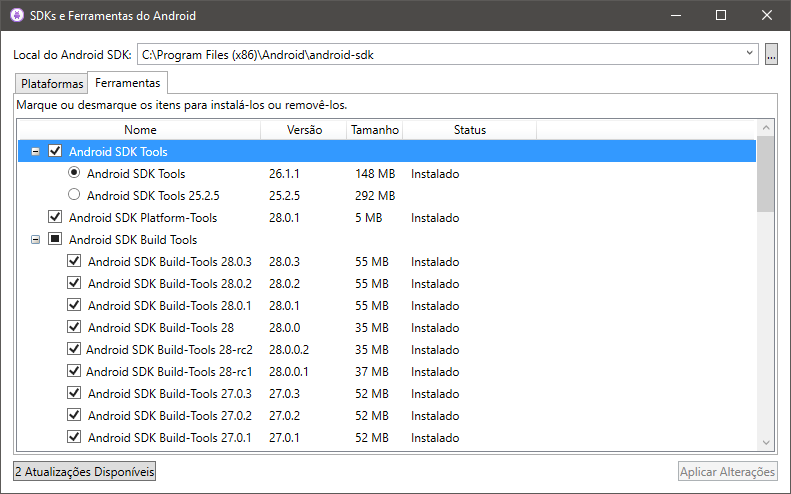Click the version value '28.0.0.1'

[x=289, y=371]
